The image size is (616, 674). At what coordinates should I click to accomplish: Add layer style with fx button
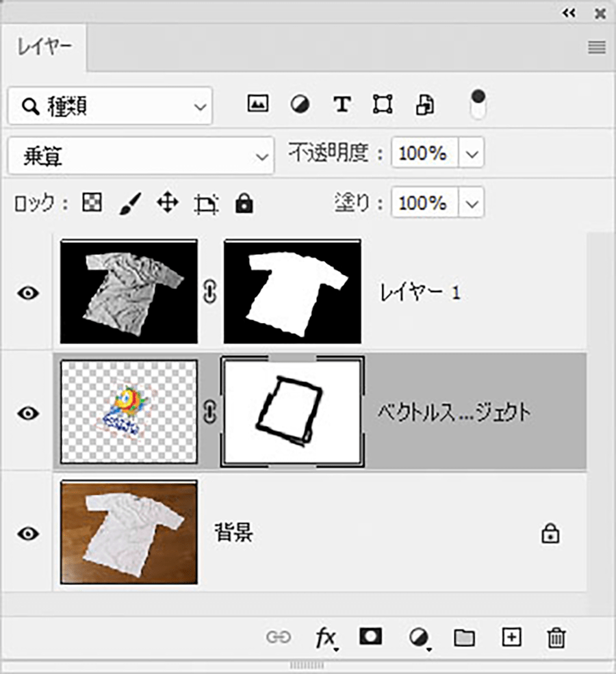(326, 638)
